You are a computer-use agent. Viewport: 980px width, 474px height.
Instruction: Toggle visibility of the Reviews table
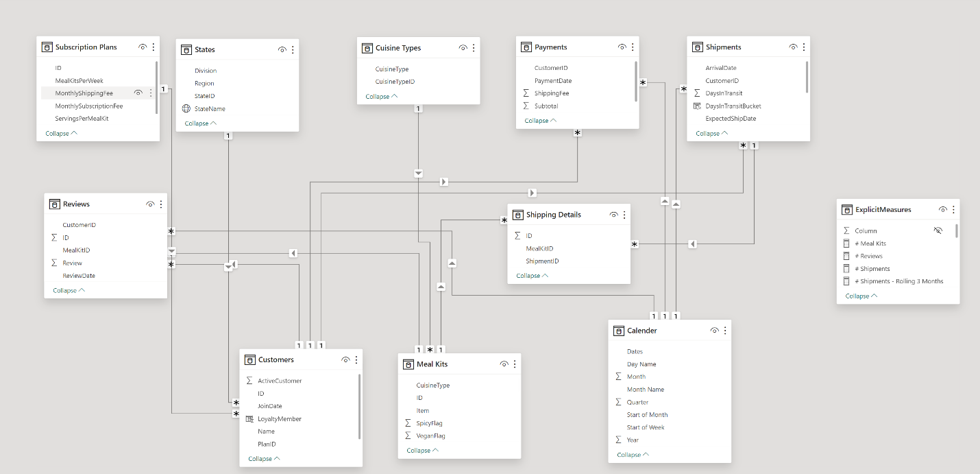(x=150, y=204)
